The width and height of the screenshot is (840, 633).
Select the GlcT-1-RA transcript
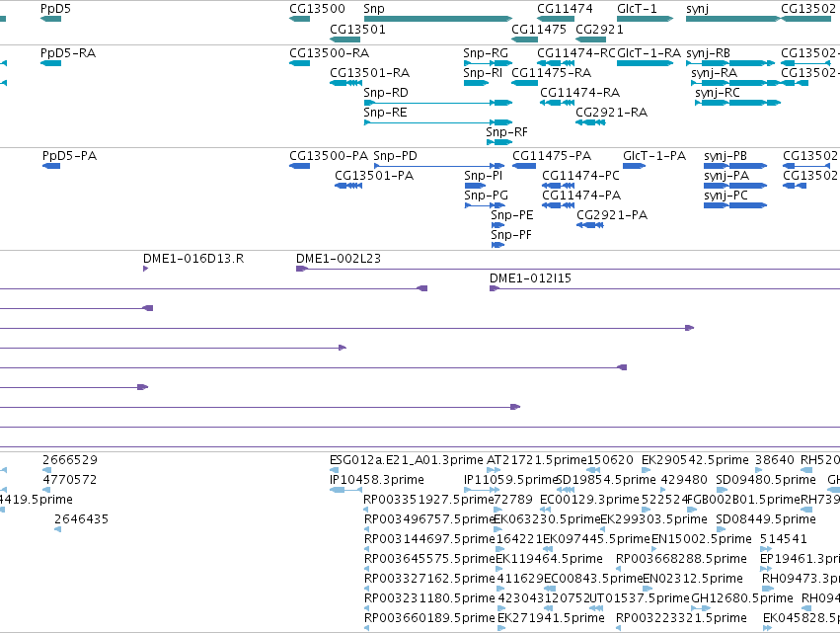pyautogui.click(x=645, y=63)
